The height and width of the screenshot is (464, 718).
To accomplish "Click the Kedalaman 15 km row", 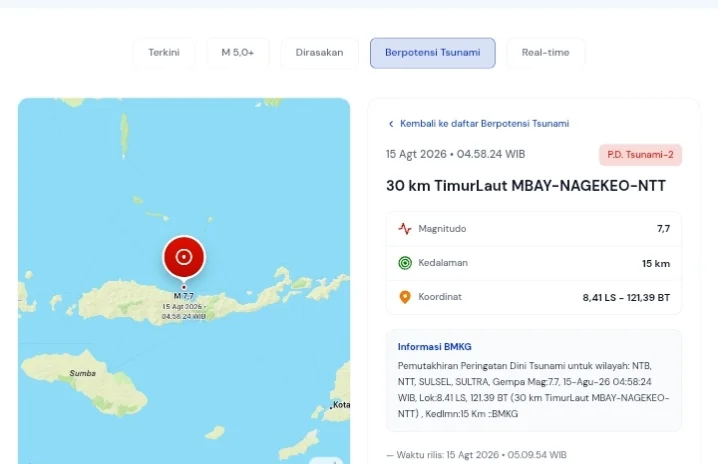I will click(x=534, y=263).
